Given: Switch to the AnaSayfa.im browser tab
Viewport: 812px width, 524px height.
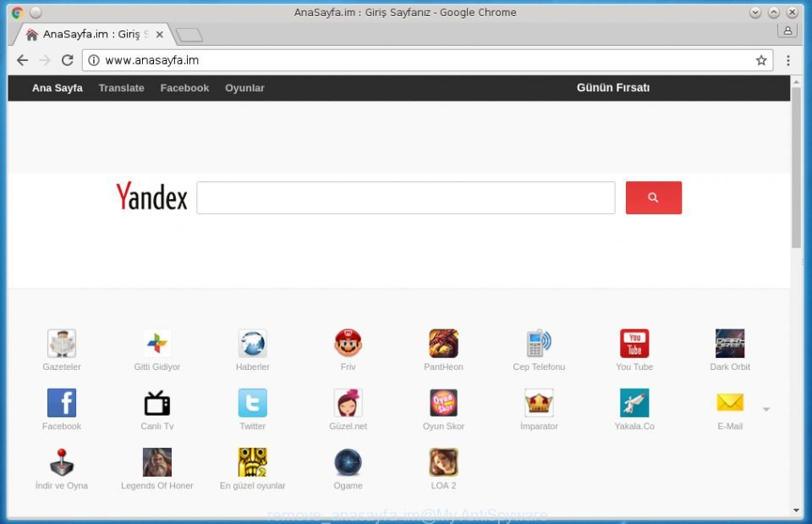Looking at the screenshot, I should point(93,34).
